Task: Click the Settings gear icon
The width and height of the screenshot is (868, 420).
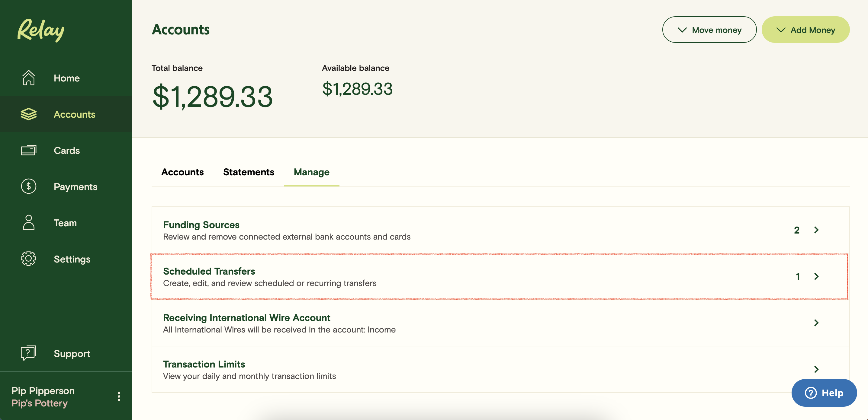Action: (29, 259)
